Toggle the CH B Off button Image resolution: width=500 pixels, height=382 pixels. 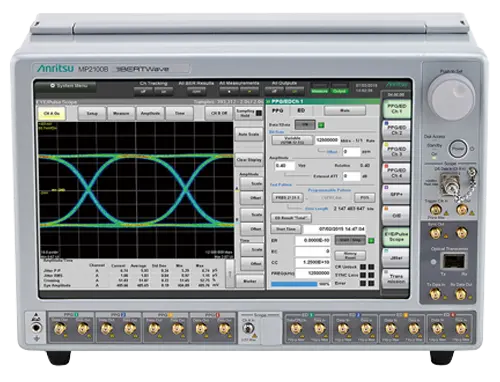pyautogui.click(x=219, y=114)
